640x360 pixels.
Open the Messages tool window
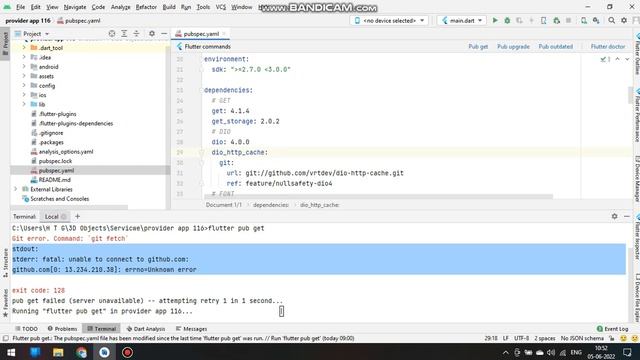click(x=191, y=329)
